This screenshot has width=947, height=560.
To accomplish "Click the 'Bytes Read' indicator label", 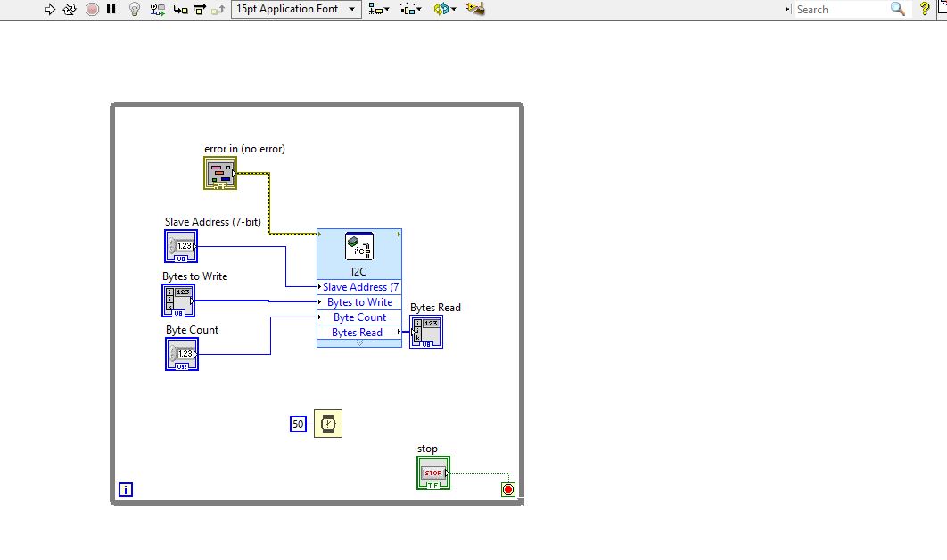I will point(435,308).
